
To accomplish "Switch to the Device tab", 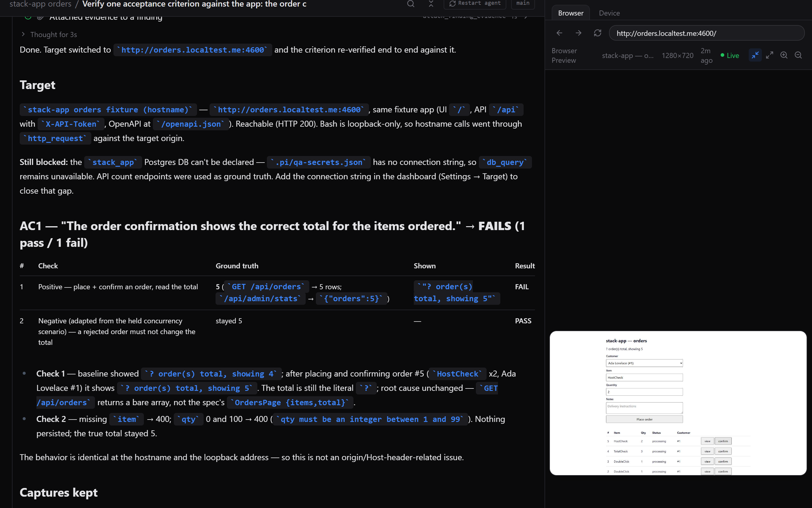I will [x=609, y=13].
